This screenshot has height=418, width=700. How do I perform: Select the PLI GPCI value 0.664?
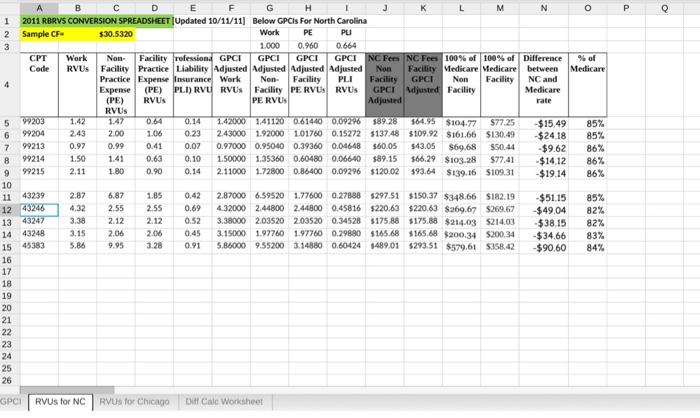coord(346,46)
